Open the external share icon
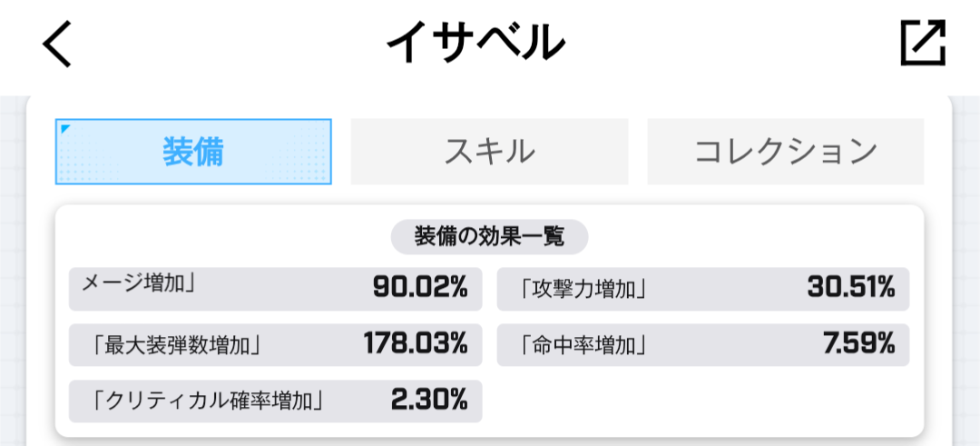The image size is (980, 446). coord(923,43)
